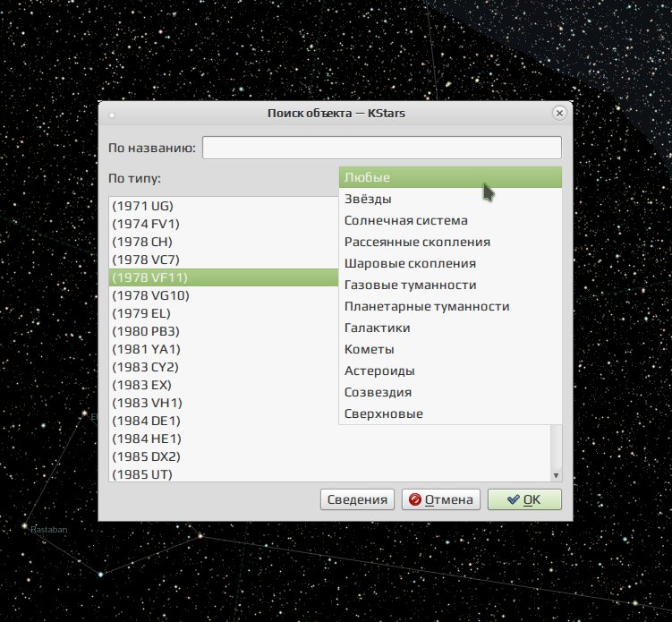Select object "(1983 CY2)"
This screenshot has width=672, height=622.
[224, 367]
